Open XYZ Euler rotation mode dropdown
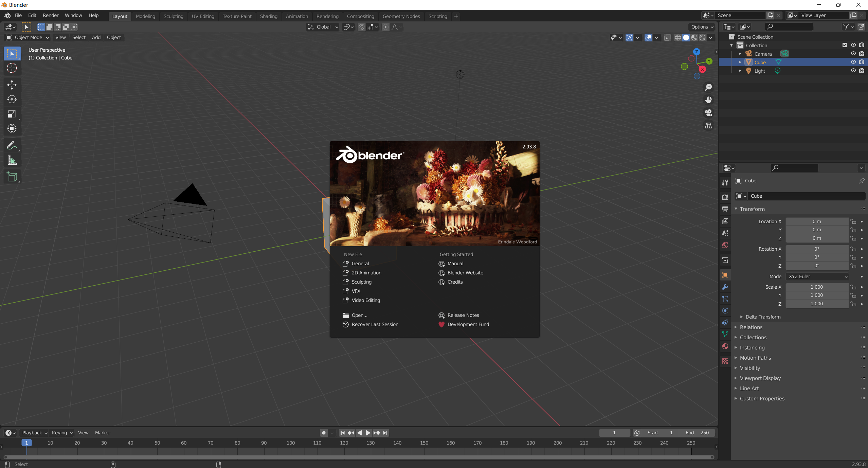This screenshot has height=468, width=868. point(817,277)
